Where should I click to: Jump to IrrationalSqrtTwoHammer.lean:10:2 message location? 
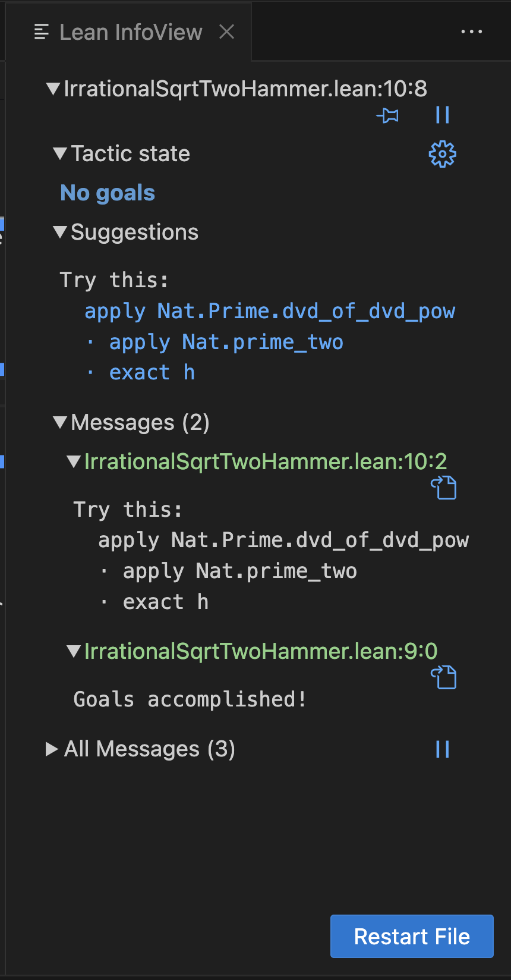pos(265,461)
